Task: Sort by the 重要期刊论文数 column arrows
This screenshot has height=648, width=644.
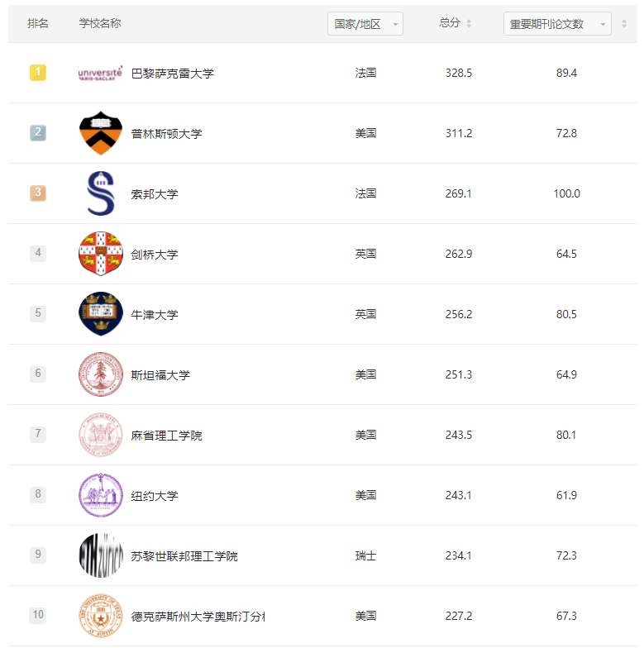Action: [x=624, y=24]
